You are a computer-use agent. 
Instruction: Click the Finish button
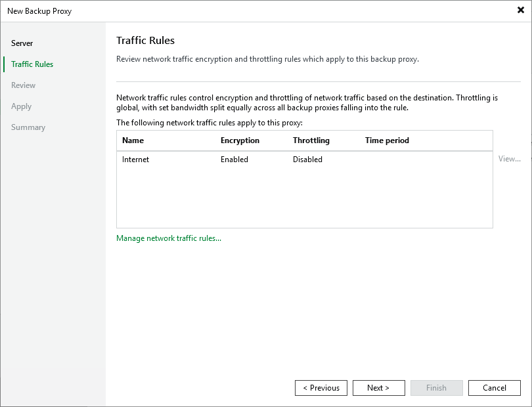(x=437, y=388)
